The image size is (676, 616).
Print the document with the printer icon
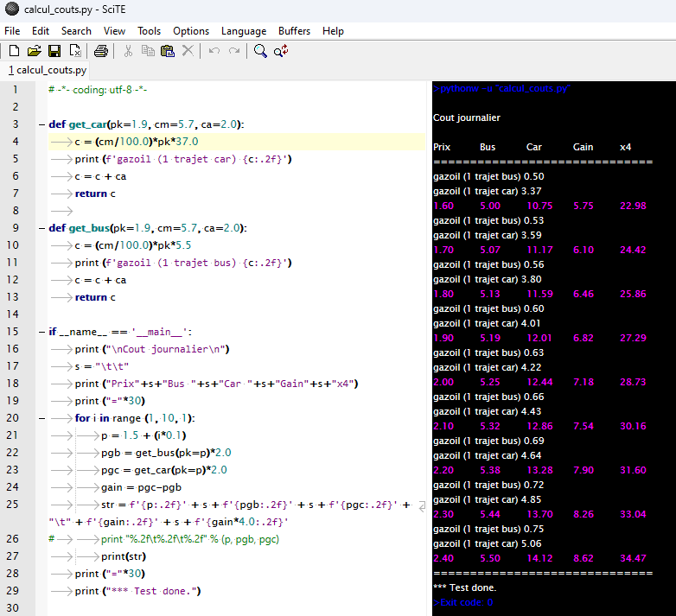101,51
